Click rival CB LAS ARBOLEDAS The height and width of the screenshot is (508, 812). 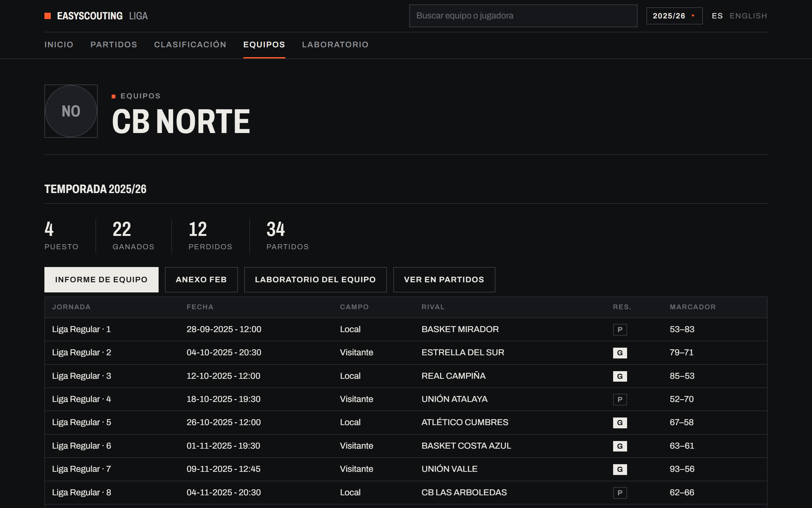point(464,492)
